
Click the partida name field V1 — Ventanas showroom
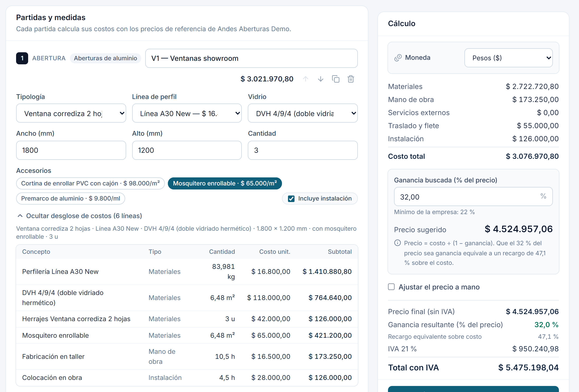(252, 58)
